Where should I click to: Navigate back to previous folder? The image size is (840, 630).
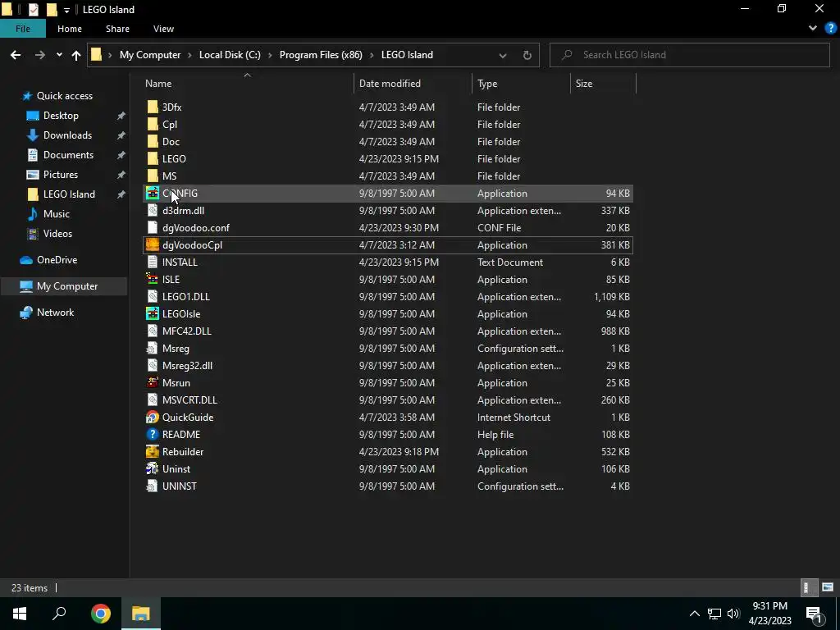tap(16, 55)
